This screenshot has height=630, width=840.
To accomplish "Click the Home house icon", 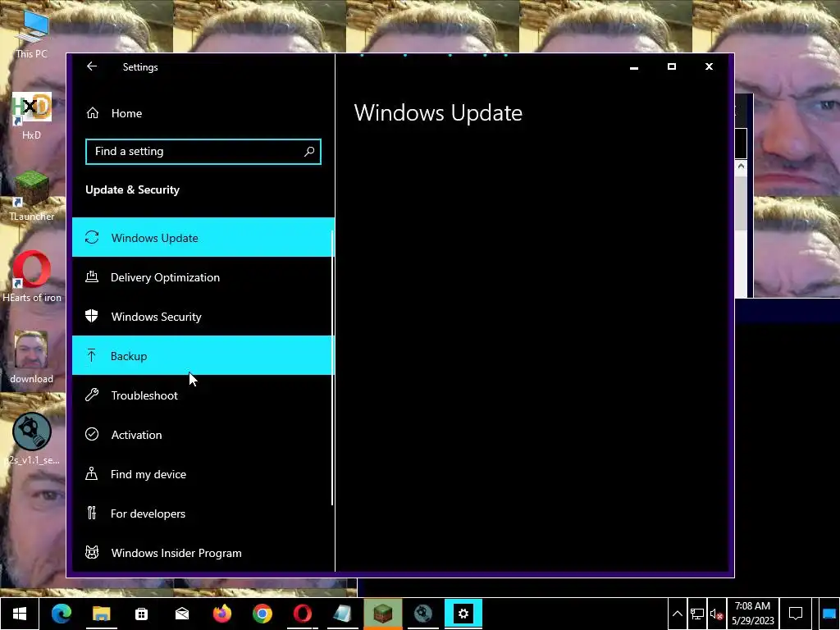I will [93, 113].
